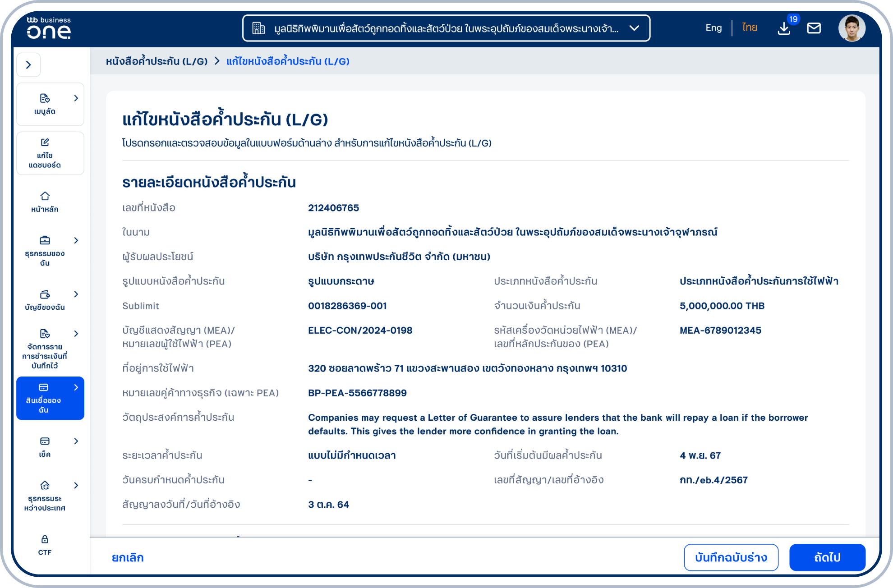Screen dimensions: 893x588
Task: Open ธุรกรรมระหว่างประเทศ icon
Action: coord(45,485)
